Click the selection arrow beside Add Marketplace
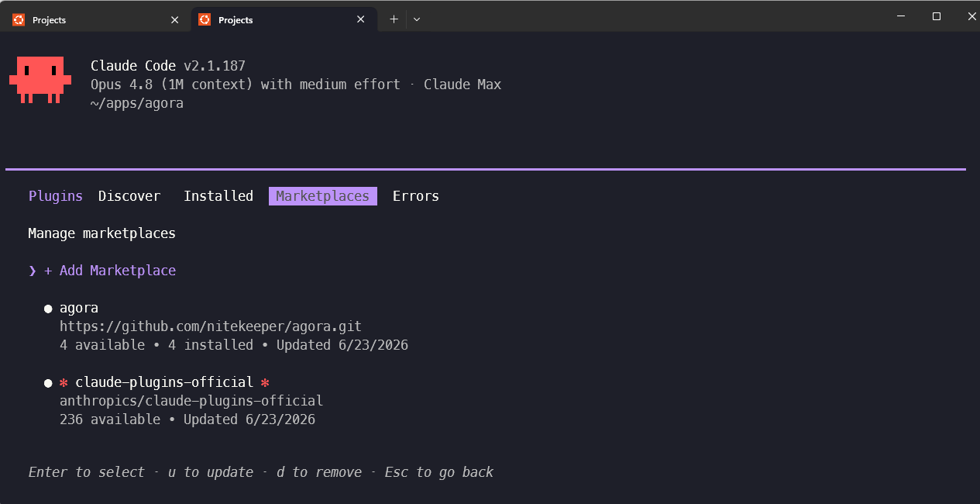The height and width of the screenshot is (504, 980). pos(33,271)
